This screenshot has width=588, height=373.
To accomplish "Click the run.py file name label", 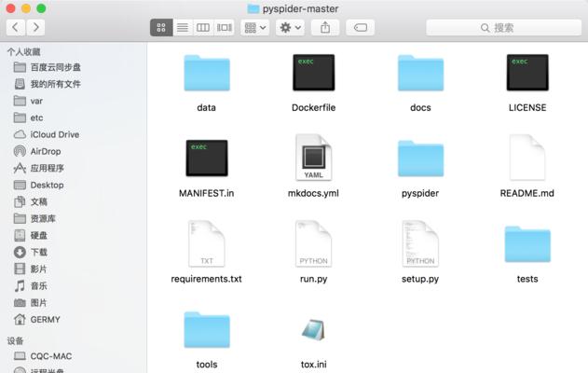I will coord(313,279).
